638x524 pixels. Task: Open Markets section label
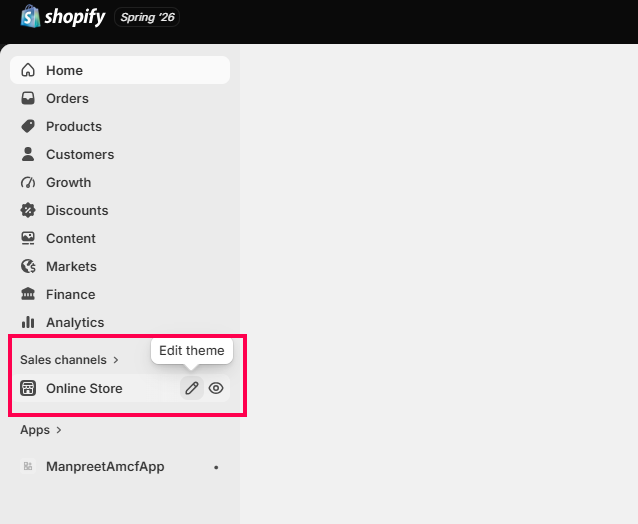click(71, 266)
